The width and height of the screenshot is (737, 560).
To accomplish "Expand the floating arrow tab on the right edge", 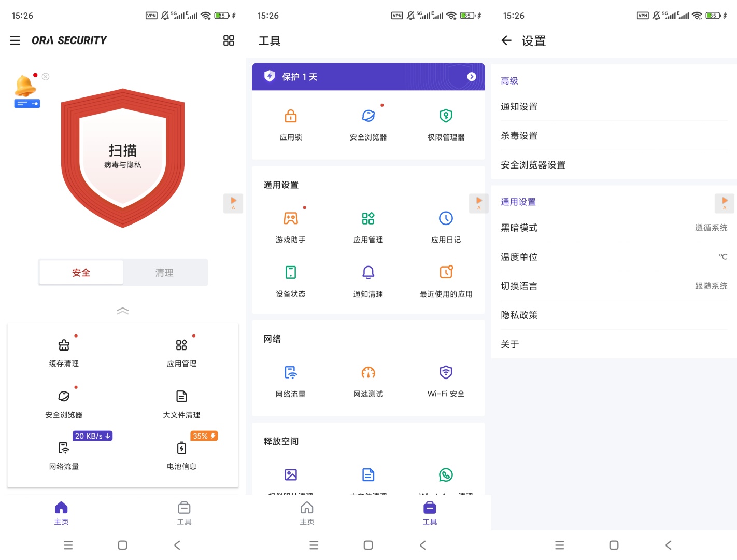I will (x=233, y=203).
